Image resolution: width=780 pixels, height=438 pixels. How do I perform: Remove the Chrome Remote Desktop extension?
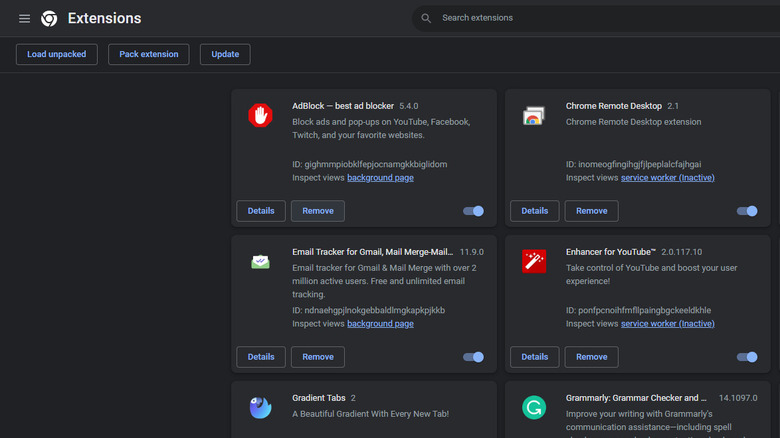(x=591, y=211)
